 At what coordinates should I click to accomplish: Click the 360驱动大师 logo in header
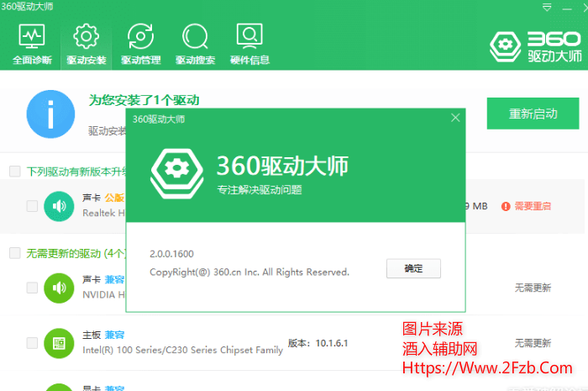pyautogui.click(x=536, y=46)
